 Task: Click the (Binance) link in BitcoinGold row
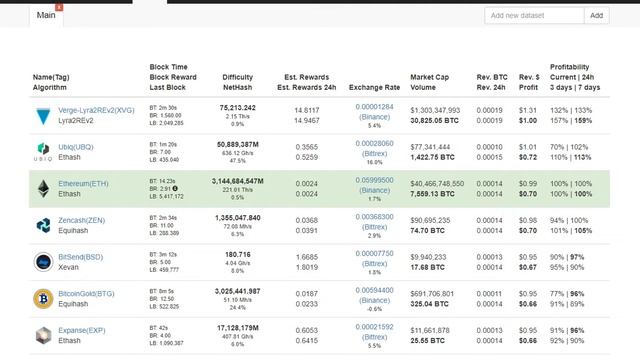(374, 301)
